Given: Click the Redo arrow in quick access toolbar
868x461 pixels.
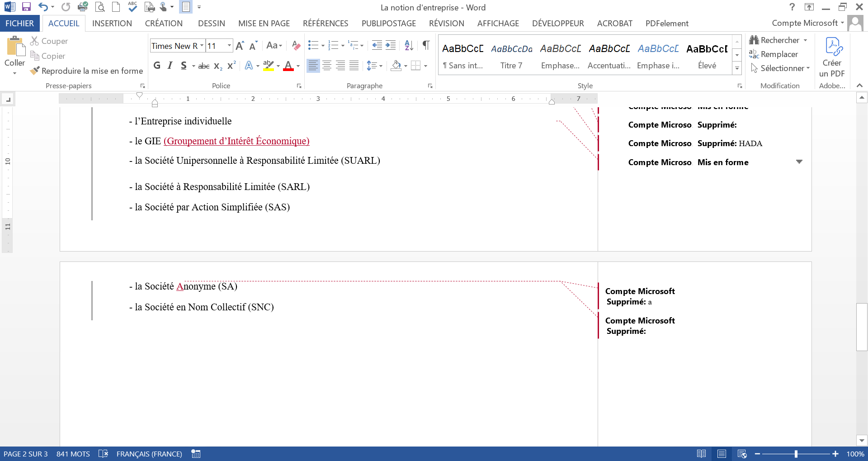Looking at the screenshot, I should [x=66, y=7].
